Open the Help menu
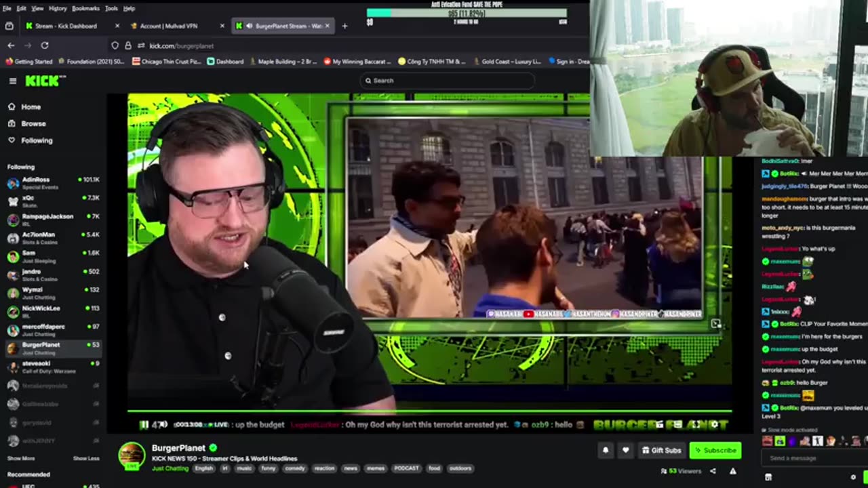The width and height of the screenshot is (868, 488). point(129,8)
